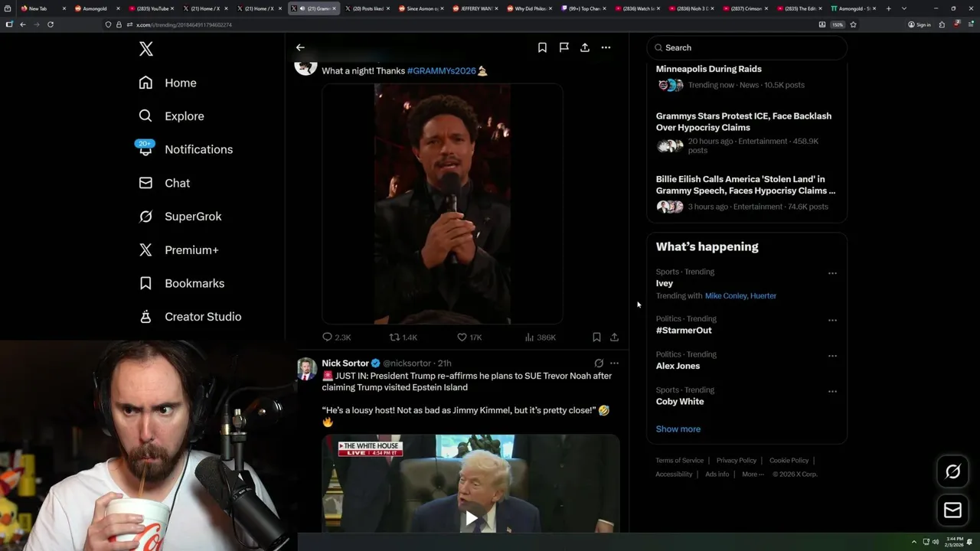The image size is (980, 551).
Task: Open the Trevor Noah GRAMMYs video
Action: point(443,204)
